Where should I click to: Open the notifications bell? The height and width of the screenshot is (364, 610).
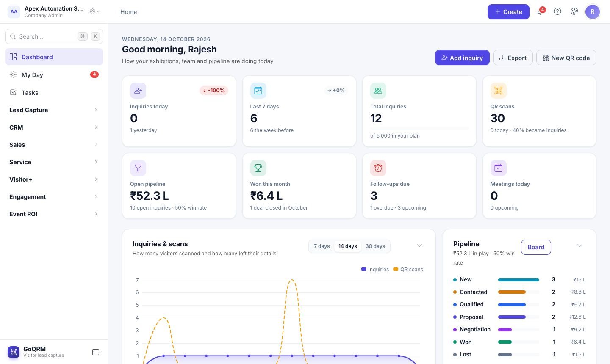click(x=540, y=12)
